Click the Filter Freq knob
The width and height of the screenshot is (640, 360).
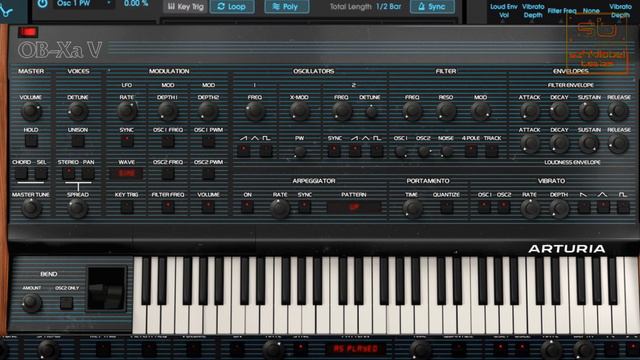pos(412,111)
